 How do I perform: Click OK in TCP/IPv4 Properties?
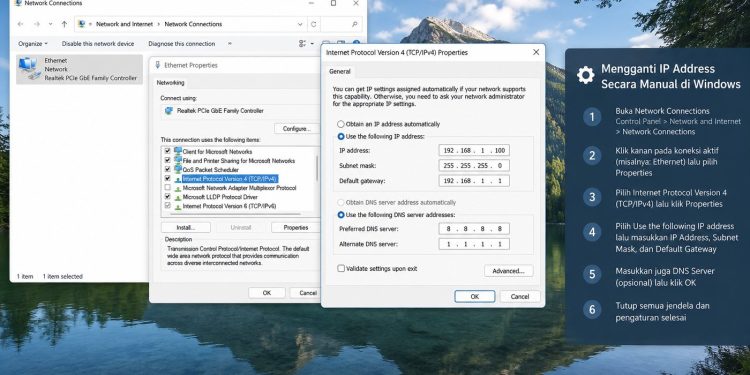click(x=474, y=297)
